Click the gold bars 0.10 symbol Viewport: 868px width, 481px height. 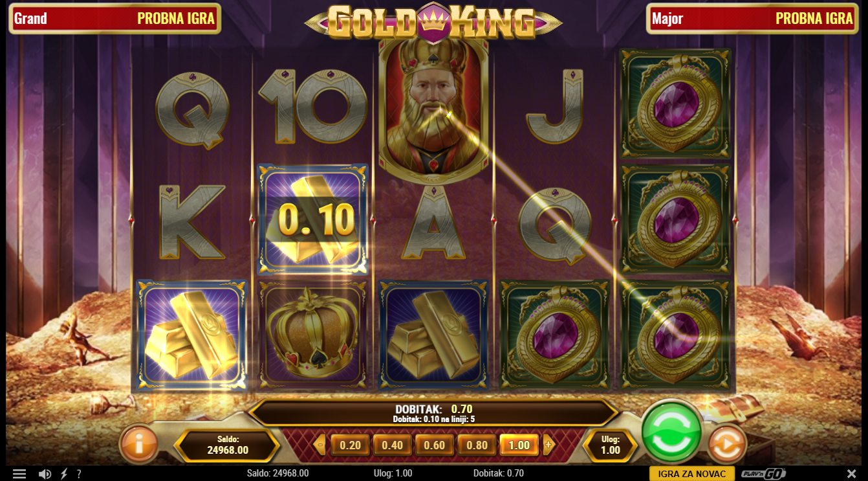(313, 220)
